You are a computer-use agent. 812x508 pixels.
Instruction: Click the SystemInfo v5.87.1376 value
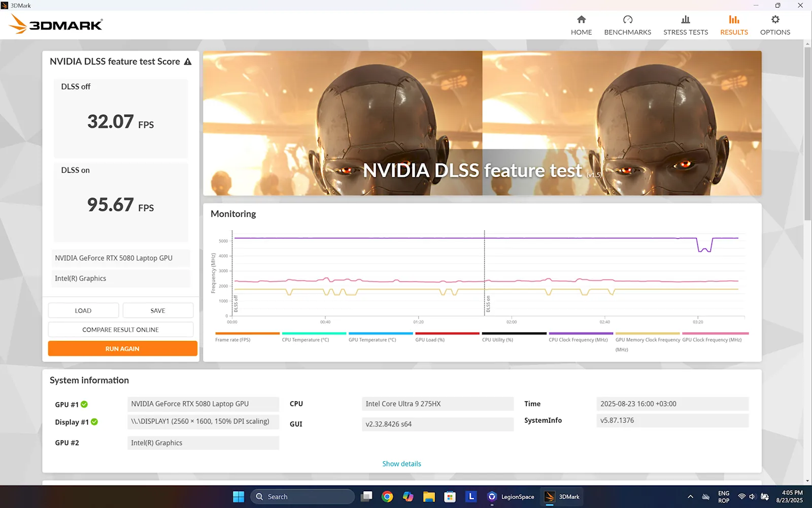point(672,421)
